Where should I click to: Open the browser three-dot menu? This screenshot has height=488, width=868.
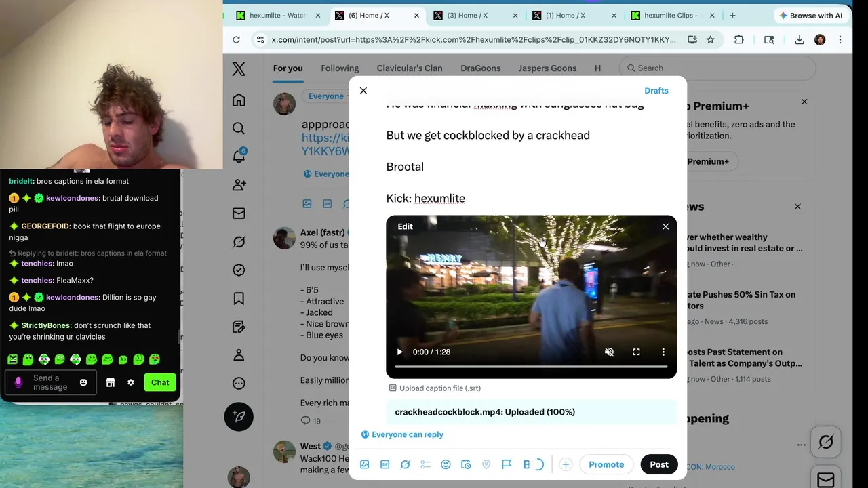pos(840,39)
